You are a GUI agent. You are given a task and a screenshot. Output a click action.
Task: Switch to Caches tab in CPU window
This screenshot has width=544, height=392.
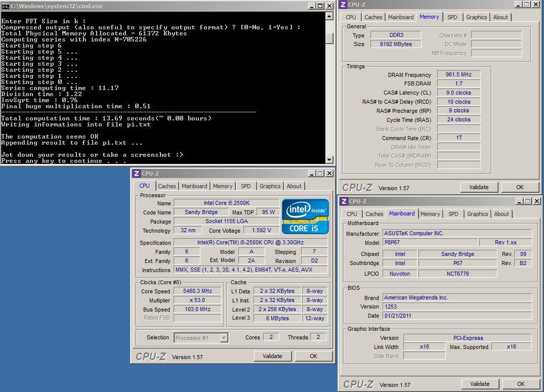click(x=167, y=186)
